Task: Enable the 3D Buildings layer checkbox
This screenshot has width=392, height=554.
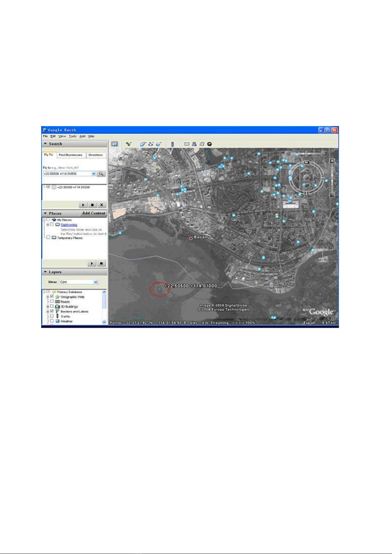Action: tap(52, 306)
